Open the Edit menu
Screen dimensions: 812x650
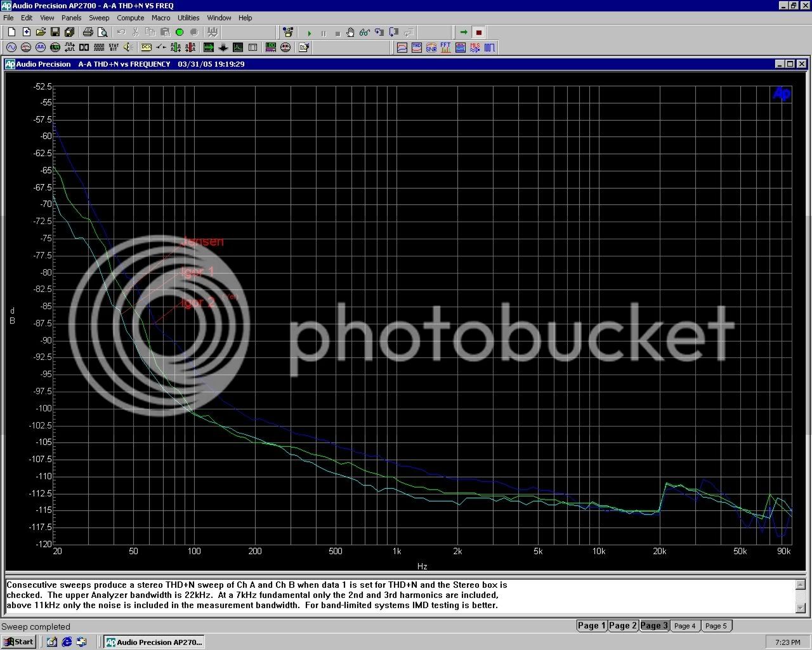pyautogui.click(x=27, y=18)
